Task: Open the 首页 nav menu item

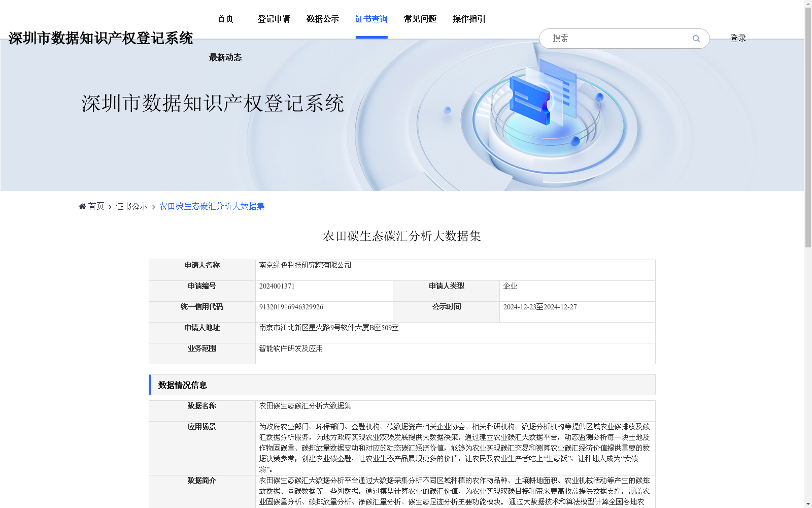Action: point(225,19)
